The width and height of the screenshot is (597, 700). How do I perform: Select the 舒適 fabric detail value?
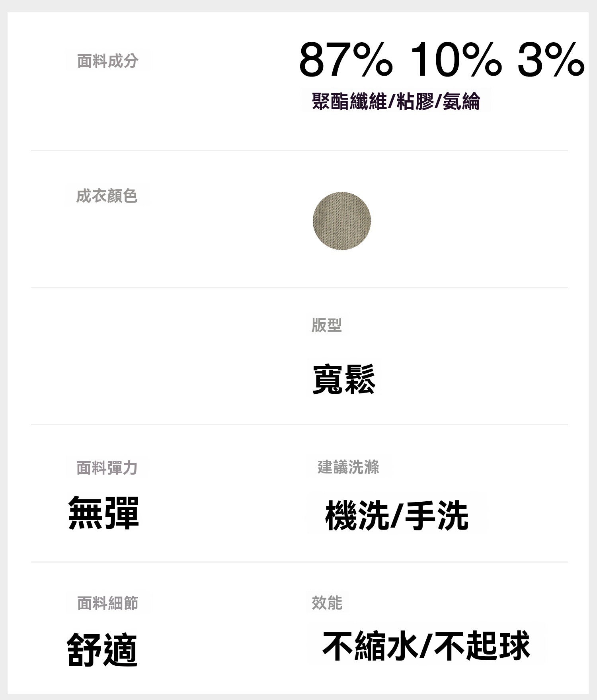102,649
